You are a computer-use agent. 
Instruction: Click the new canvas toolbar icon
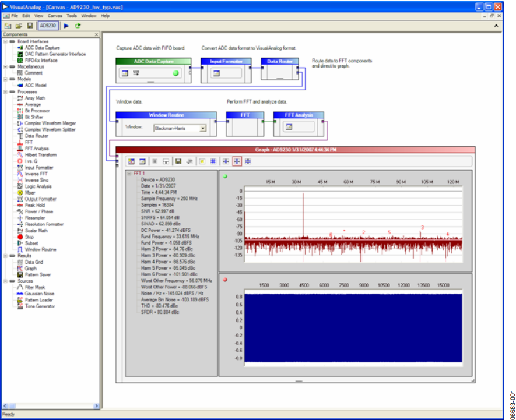click(x=8, y=26)
